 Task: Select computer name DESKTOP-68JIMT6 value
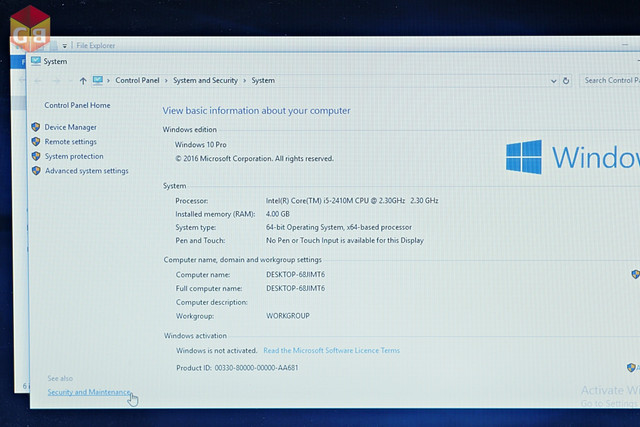296,275
